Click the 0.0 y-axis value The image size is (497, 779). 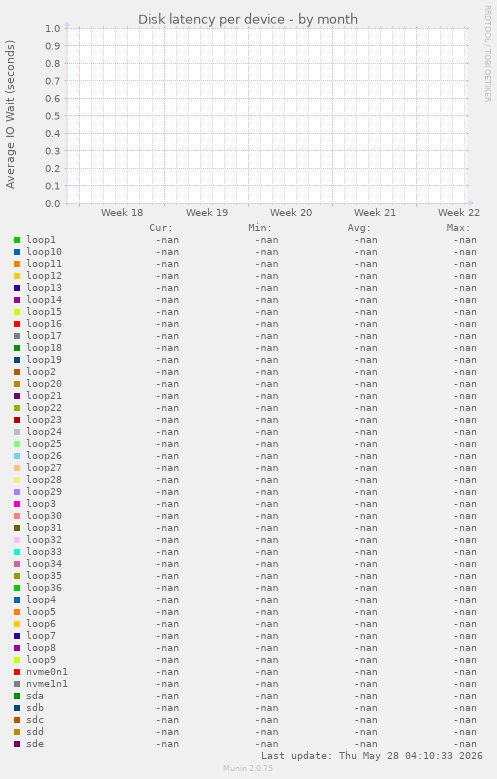53,203
